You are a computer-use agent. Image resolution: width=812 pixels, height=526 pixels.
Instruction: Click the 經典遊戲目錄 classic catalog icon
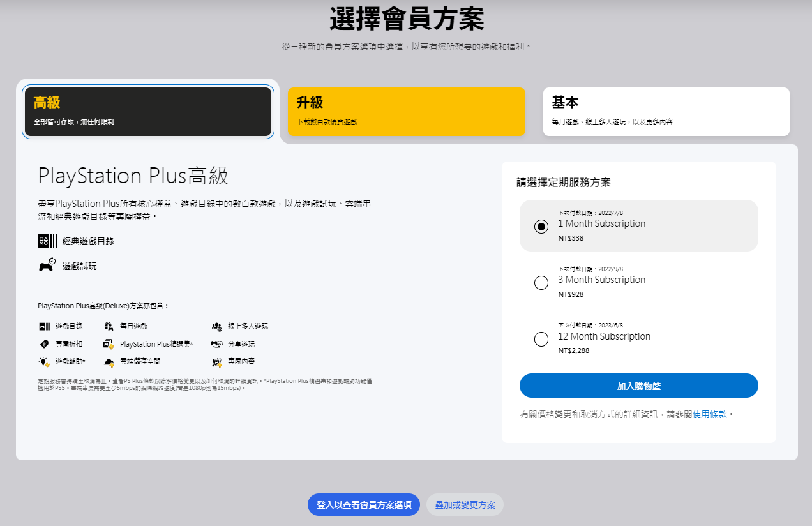coord(47,241)
